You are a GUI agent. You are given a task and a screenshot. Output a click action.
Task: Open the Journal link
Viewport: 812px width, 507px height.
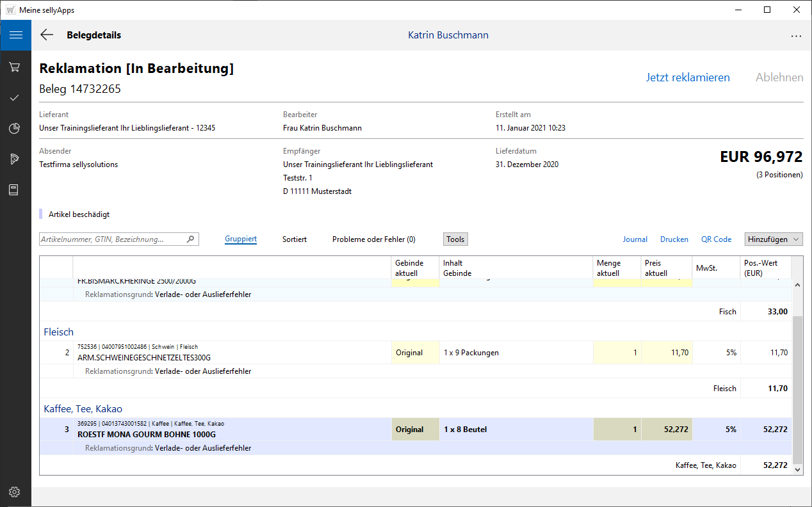[635, 239]
